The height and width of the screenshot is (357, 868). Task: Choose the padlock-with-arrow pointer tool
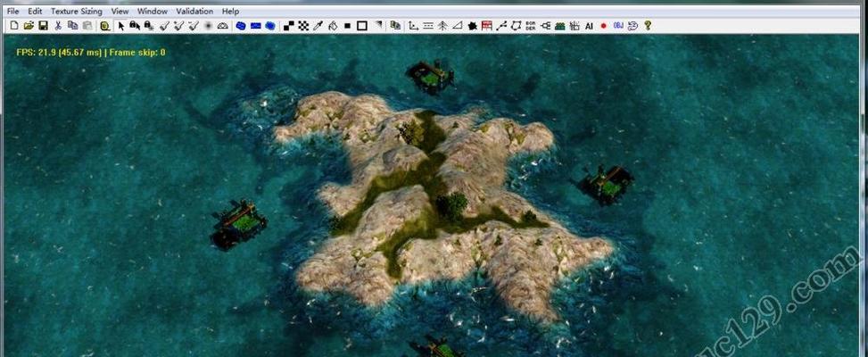(135, 26)
